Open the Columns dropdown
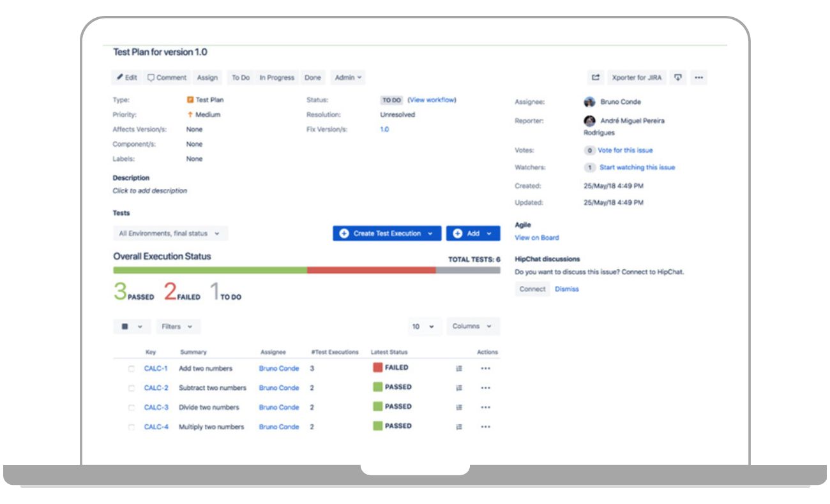 coord(472,326)
